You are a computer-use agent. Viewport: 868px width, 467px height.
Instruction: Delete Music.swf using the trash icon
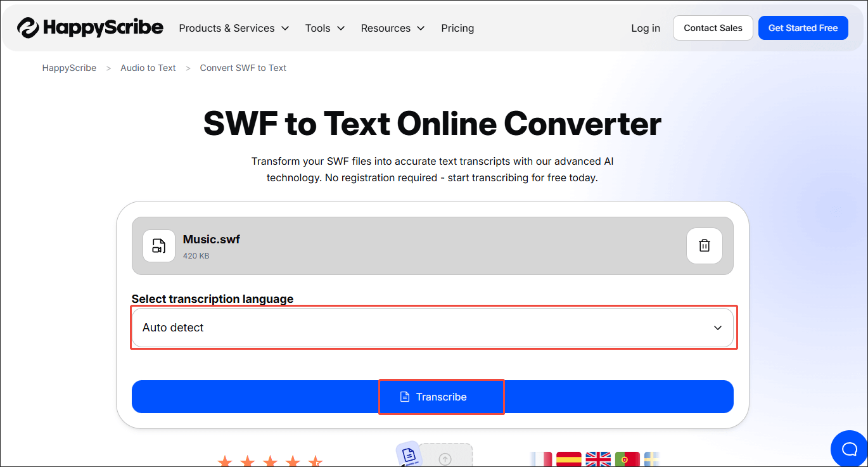coord(704,245)
